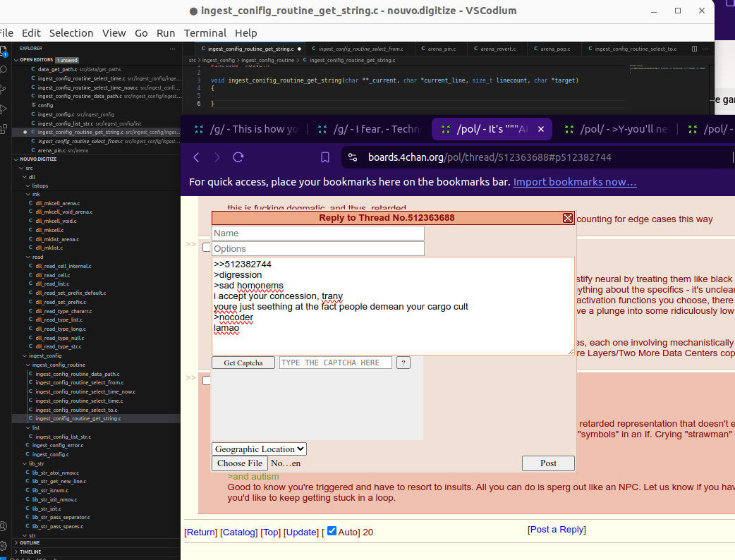Switch to the '/g/ - This is how yo' browser tab
This screenshot has width=735, height=560.
click(x=247, y=129)
